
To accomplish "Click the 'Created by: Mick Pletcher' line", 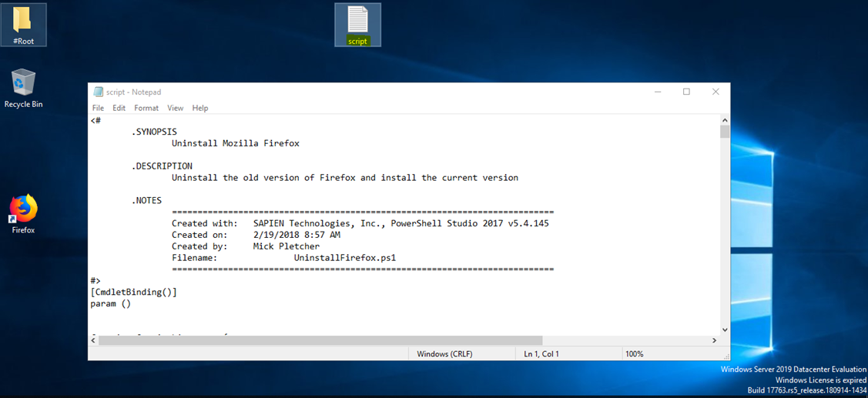I will pos(246,246).
